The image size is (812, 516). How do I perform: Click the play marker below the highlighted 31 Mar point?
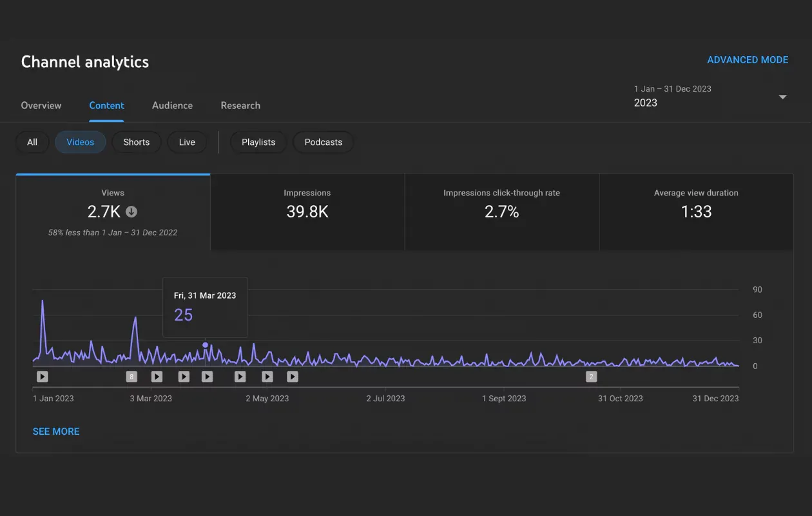[x=207, y=377]
